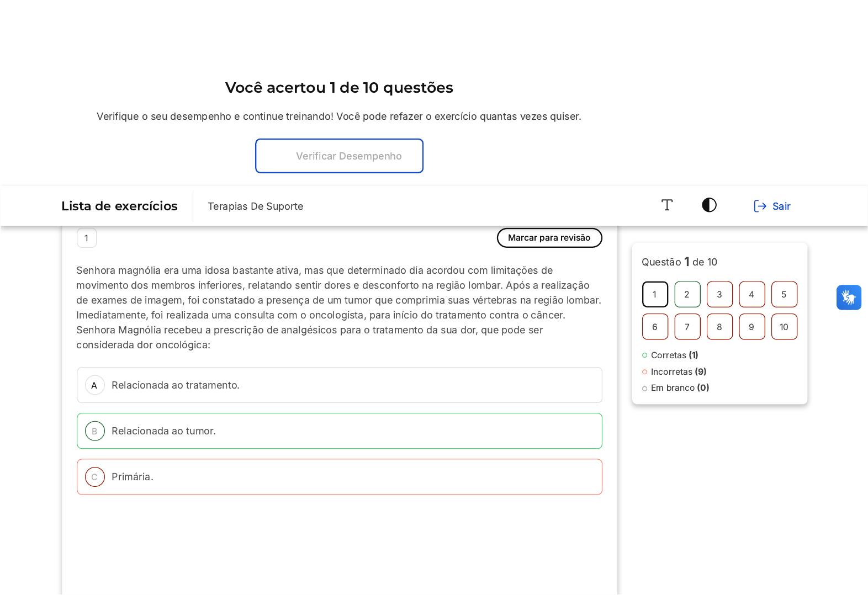The height and width of the screenshot is (595, 868).
Task: Click the Sair exit icon
Action: click(760, 206)
